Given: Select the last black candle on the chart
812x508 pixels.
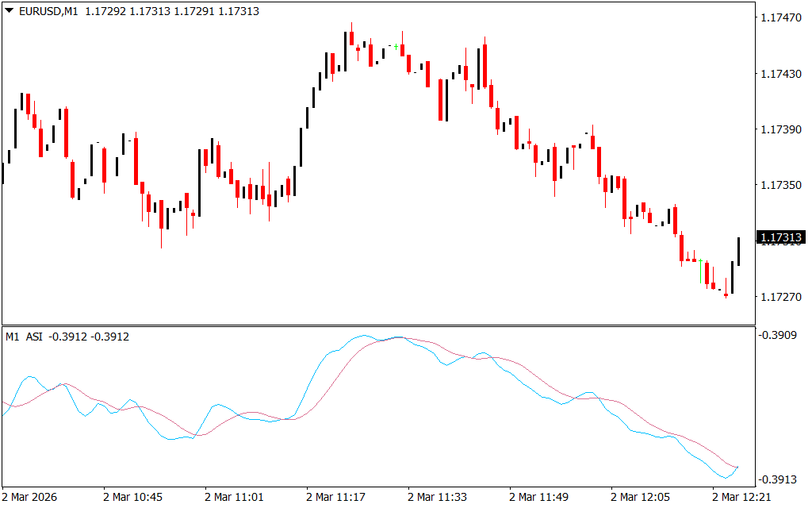Looking at the screenshot, I should [738, 252].
